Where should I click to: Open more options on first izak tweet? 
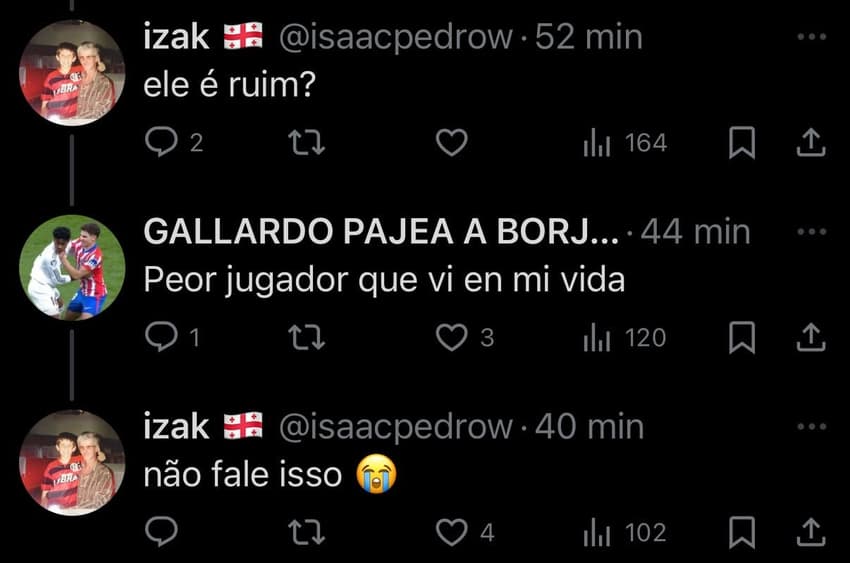pos(812,37)
